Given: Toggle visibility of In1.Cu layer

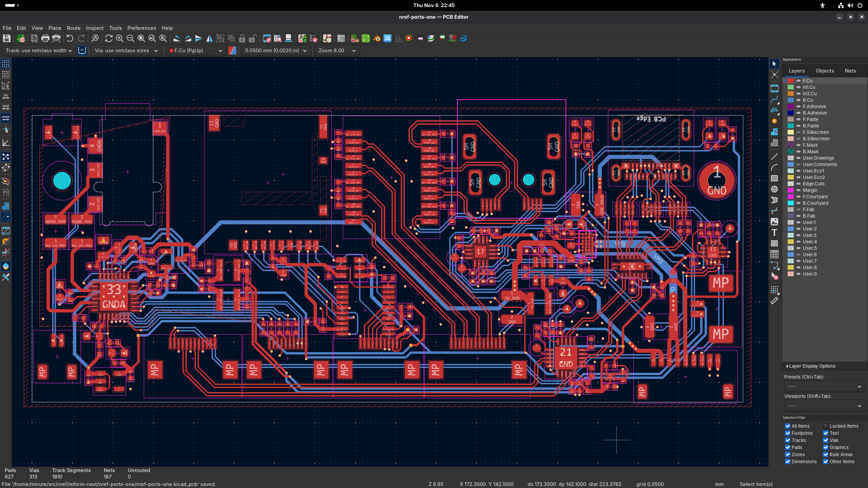Looking at the screenshot, I should coord(798,87).
